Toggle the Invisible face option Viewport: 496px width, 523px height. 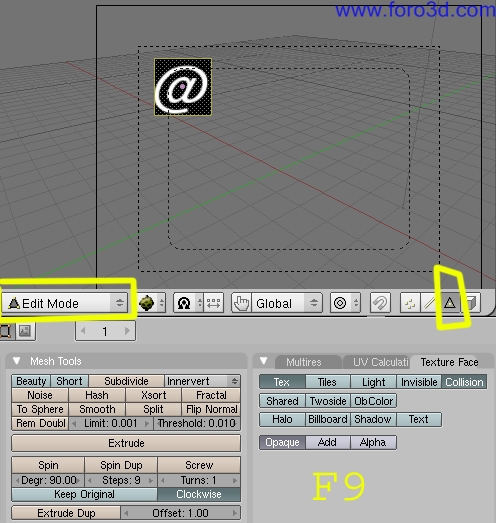tap(419, 382)
